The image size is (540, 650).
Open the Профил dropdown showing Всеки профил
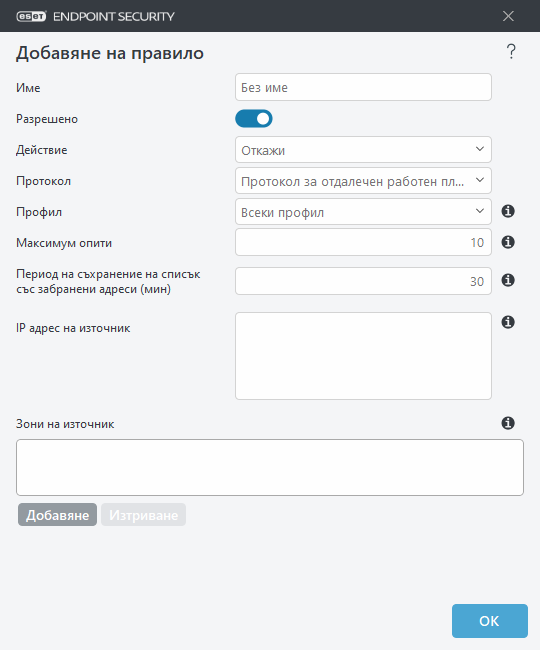[x=363, y=212]
